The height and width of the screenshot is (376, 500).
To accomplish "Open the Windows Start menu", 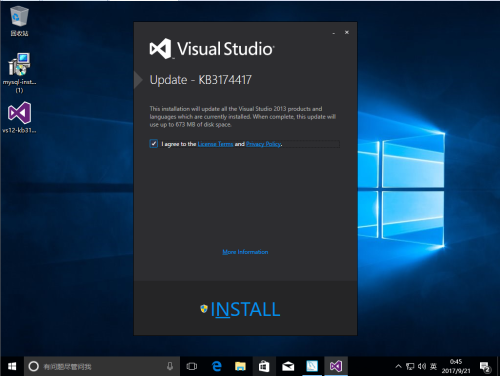I will 12,366.
